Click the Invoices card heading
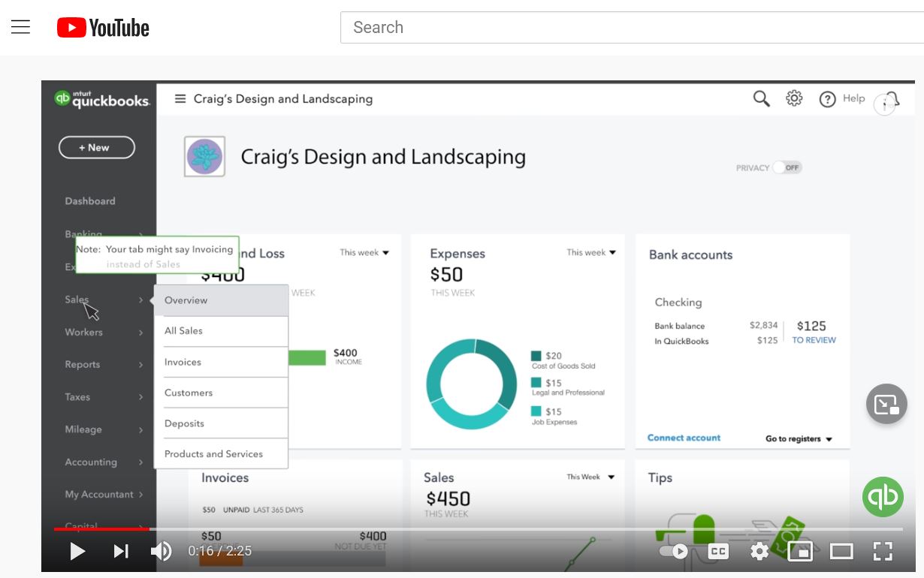This screenshot has width=924, height=578. click(225, 477)
